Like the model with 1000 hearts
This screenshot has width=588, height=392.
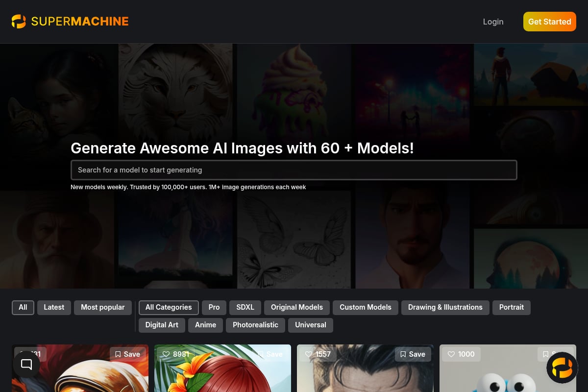pyautogui.click(x=451, y=354)
